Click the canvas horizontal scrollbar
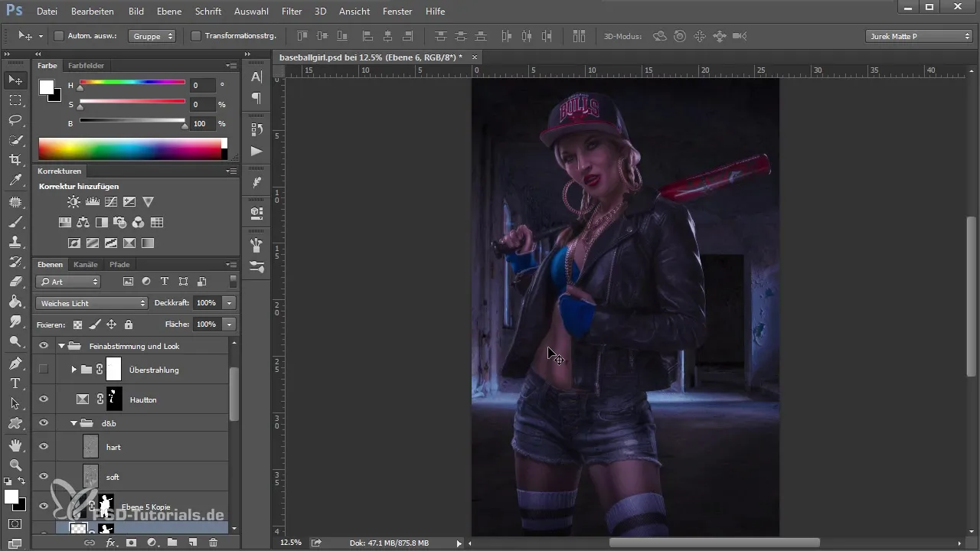Screen dimensions: 980x551 tap(714, 542)
